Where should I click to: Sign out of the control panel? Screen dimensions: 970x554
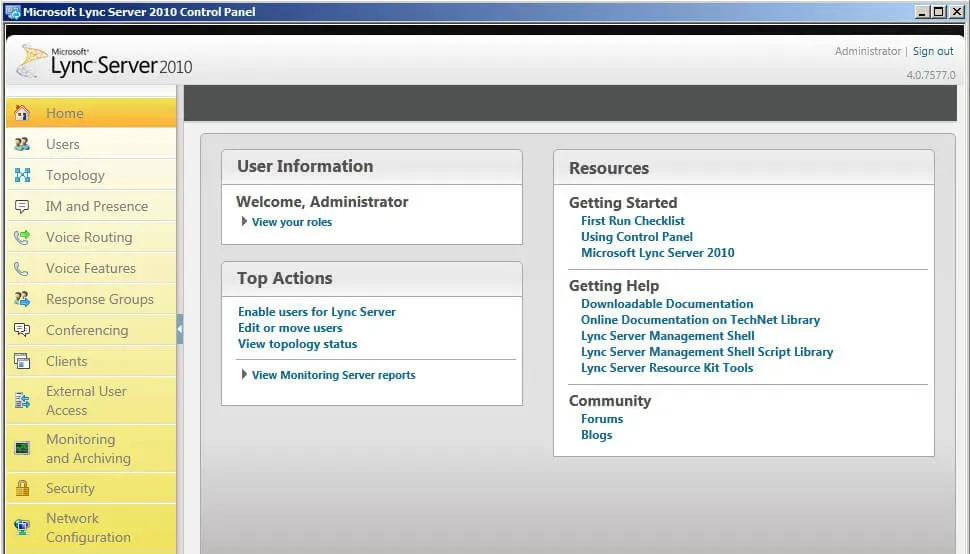(933, 51)
